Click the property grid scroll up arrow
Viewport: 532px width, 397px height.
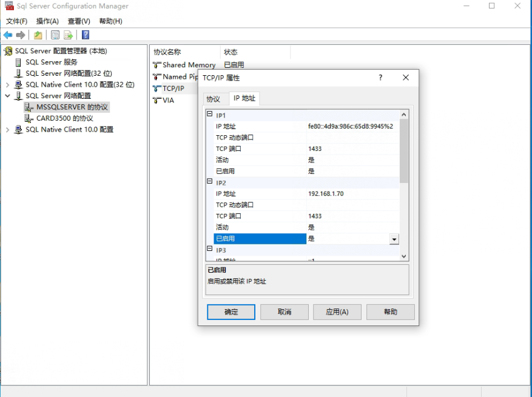click(404, 115)
